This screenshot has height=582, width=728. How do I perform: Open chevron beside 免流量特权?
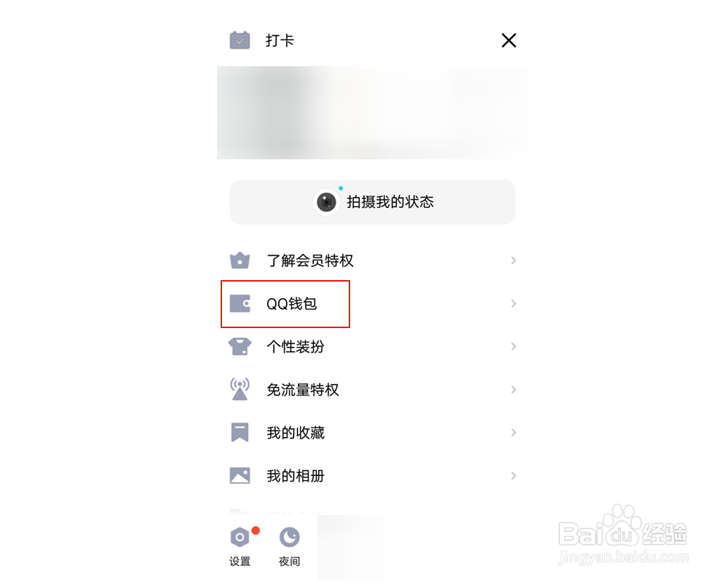(x=513, y=389)
